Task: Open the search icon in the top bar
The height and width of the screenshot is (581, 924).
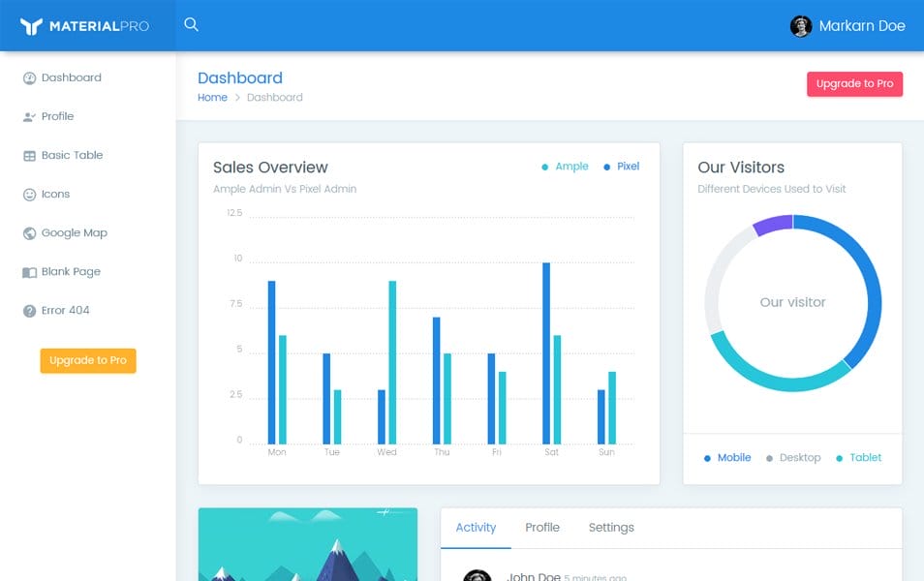Action: (191, 24)
